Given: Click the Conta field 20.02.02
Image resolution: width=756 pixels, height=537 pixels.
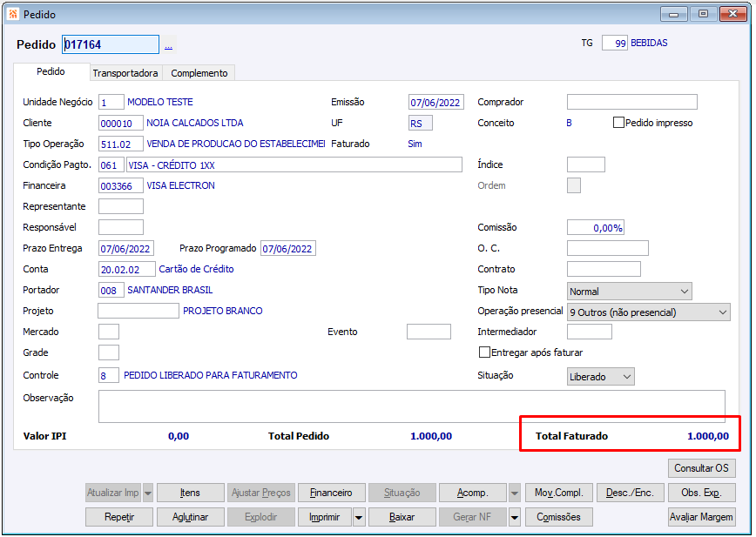Looking at the screenshot, I should [x=127, y=269].
